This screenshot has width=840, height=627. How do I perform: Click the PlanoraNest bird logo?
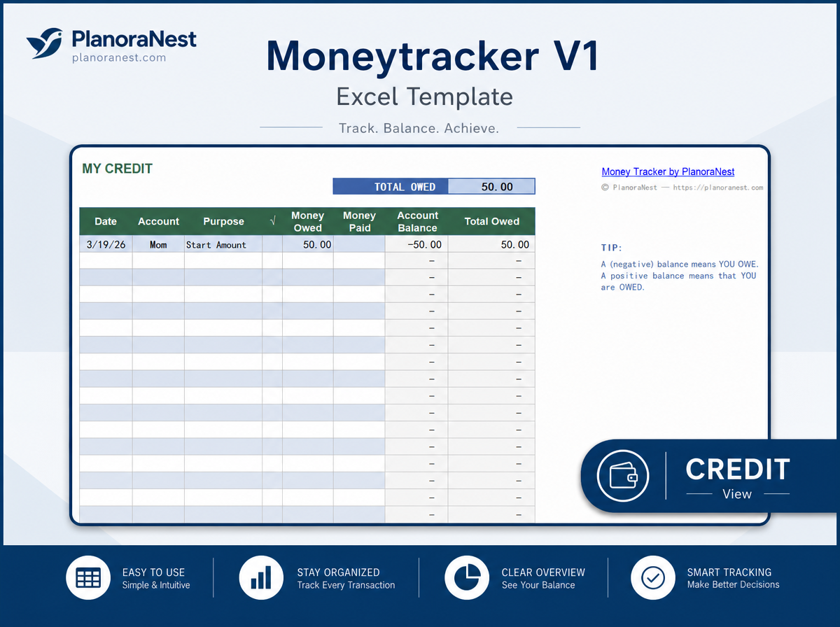click(46, 43)
